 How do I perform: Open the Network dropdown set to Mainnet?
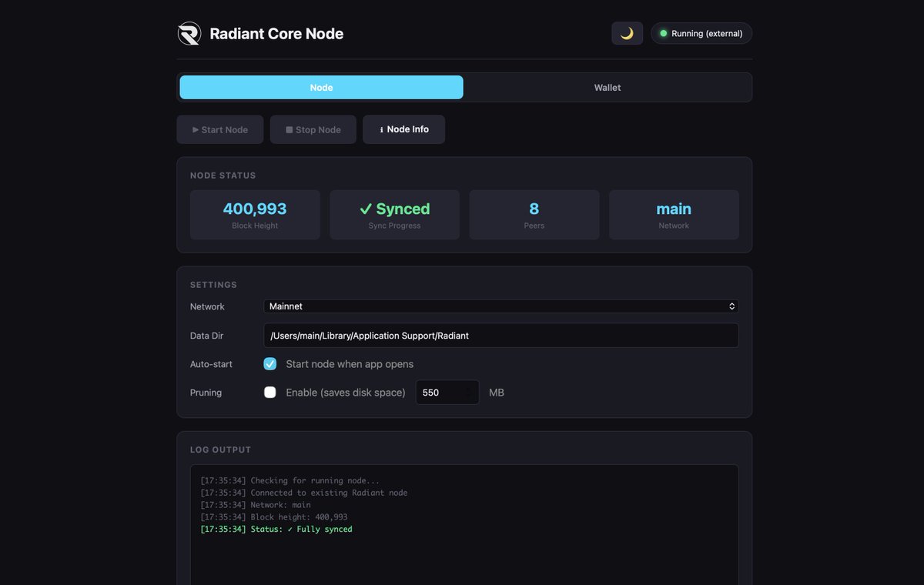click(501, 306)
